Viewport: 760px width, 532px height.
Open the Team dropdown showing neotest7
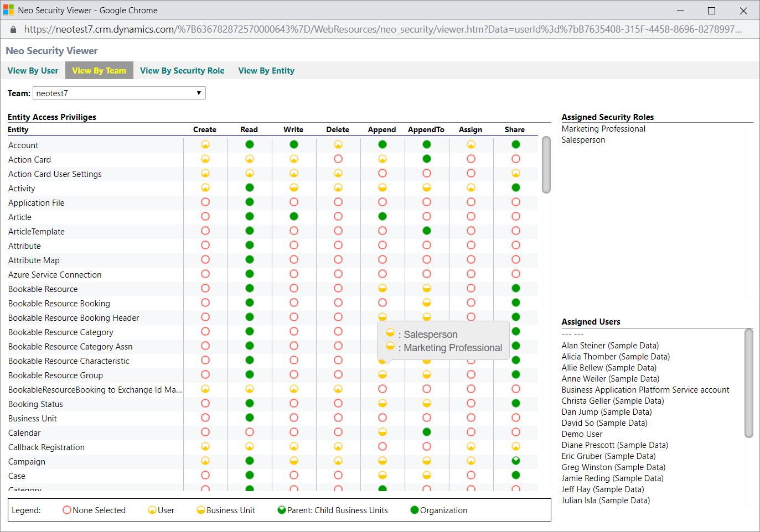coord(119,93)
